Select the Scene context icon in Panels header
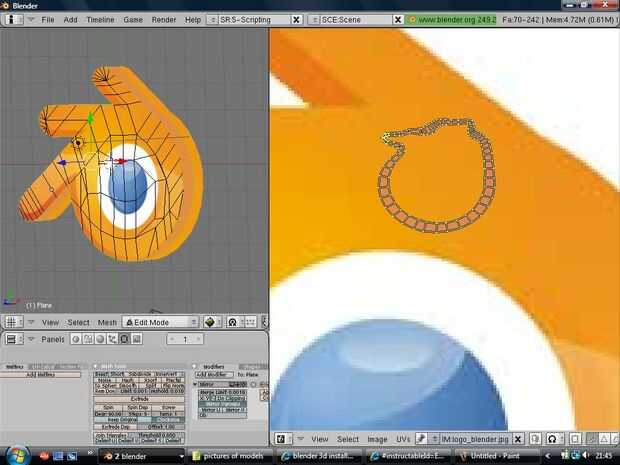The width and height of the screenshot is (620, 465). 136,339
